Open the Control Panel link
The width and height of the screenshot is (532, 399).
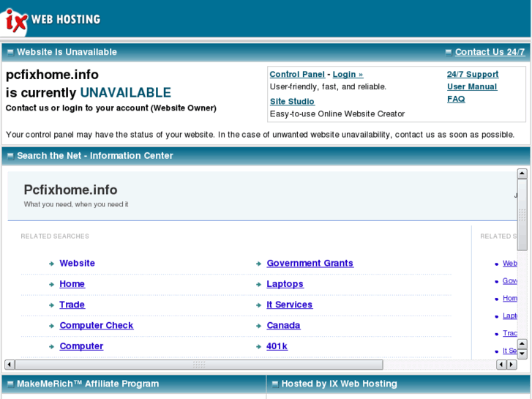pyautogui.click(x=297, y=75)
